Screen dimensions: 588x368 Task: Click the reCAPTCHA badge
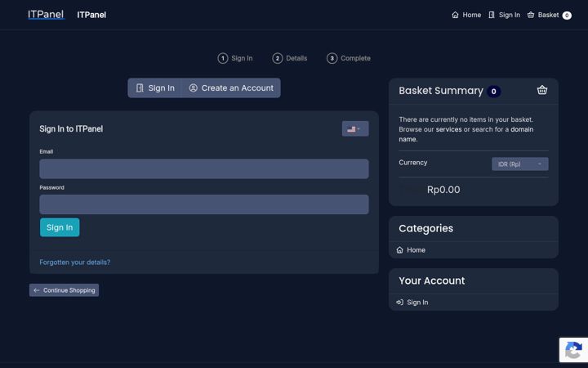point(573,350)
